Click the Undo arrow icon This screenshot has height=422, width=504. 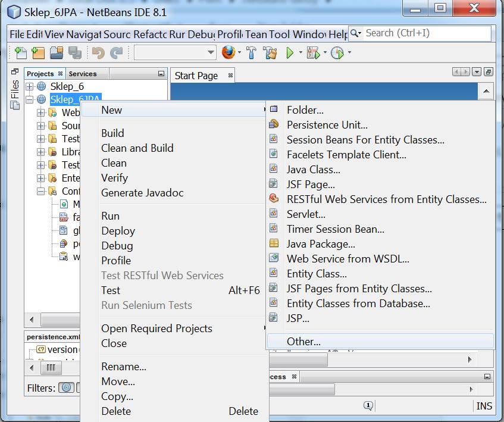click(98, 53)
